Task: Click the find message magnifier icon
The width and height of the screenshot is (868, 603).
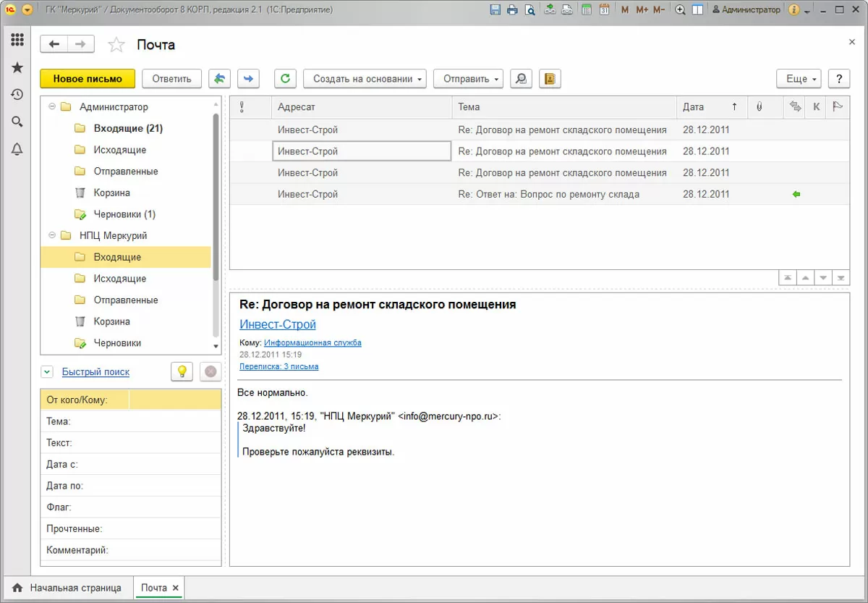Action: [x=521, y=79]
